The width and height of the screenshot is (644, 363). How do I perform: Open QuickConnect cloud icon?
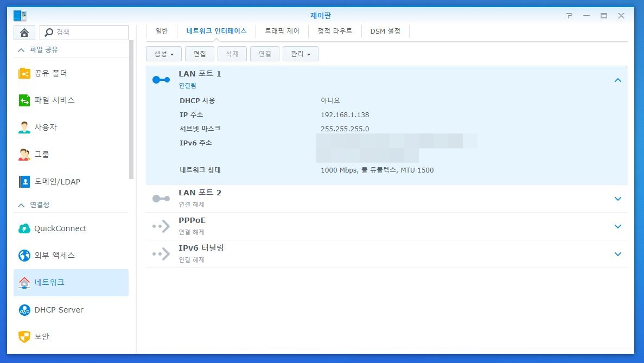coord(24,228)
